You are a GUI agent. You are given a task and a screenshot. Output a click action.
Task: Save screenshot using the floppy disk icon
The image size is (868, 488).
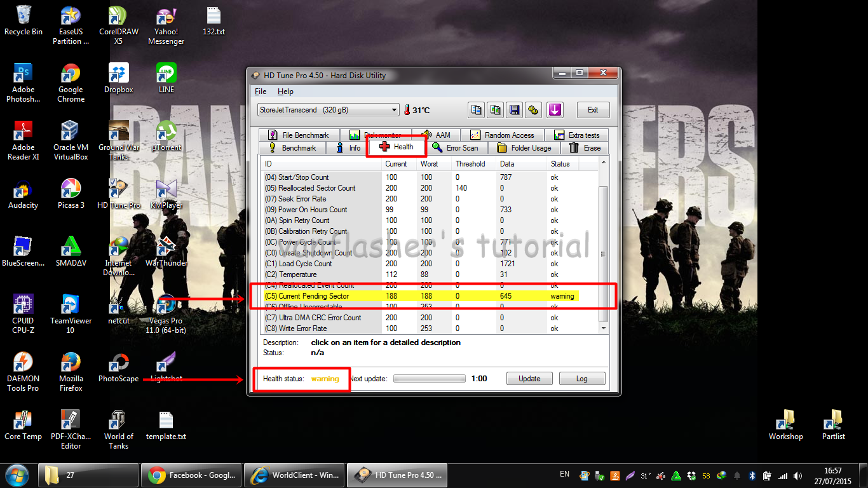514,110
